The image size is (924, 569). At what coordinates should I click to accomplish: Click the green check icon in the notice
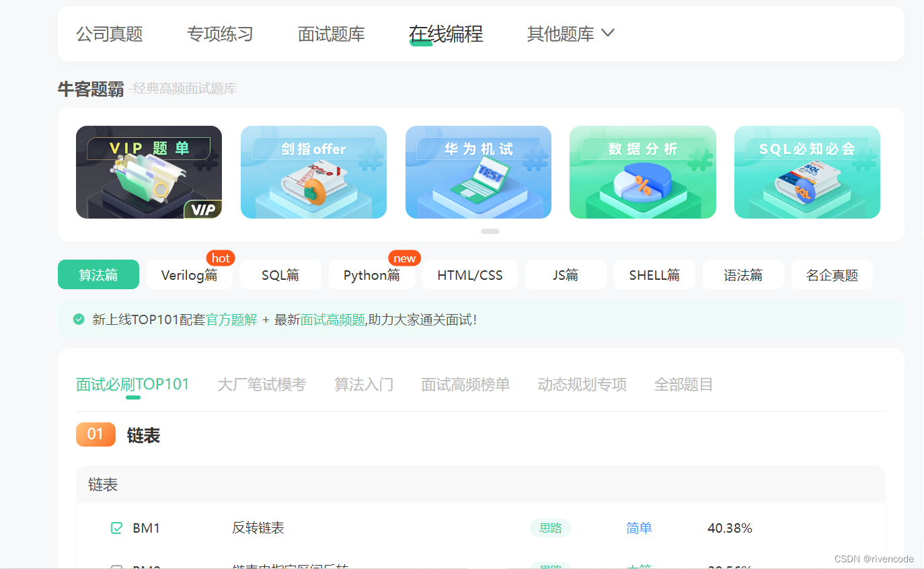tap(79, 319)
